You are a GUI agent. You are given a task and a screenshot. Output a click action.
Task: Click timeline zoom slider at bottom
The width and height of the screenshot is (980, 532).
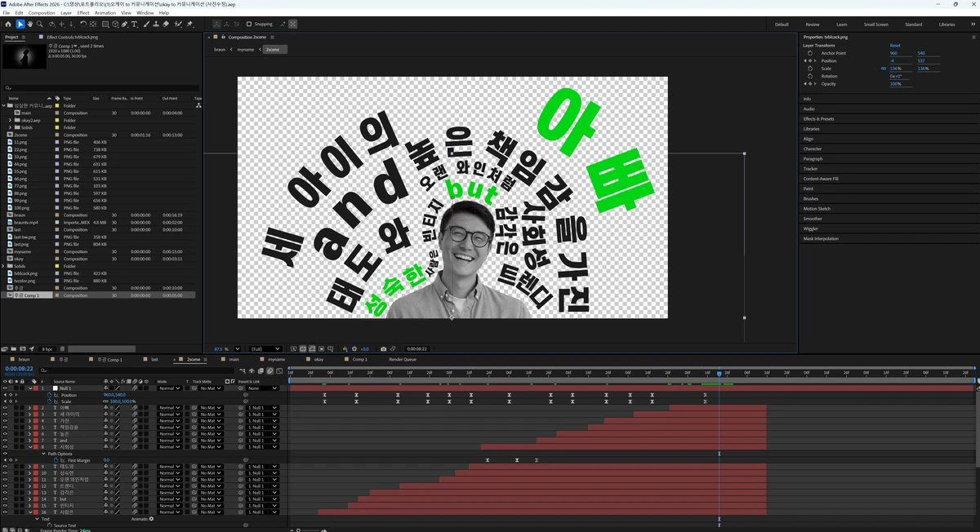(x=300, y=530)
